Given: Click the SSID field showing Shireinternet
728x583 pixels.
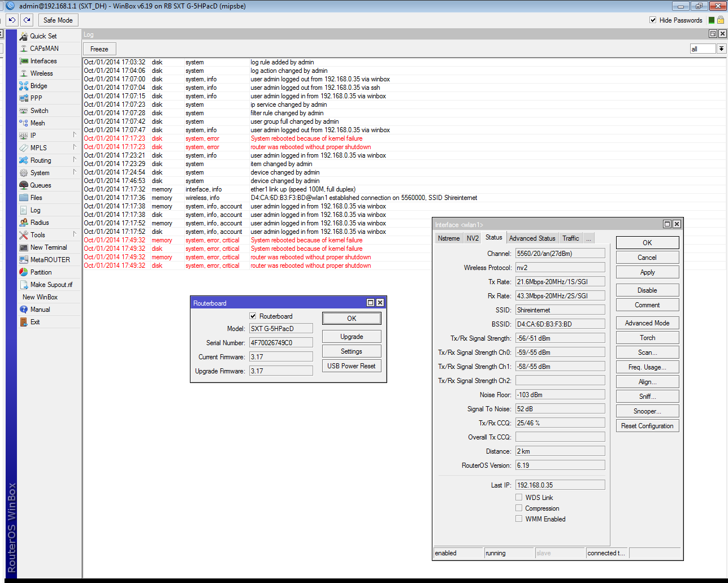Looking at the screenshot, I should pos(560,310).
